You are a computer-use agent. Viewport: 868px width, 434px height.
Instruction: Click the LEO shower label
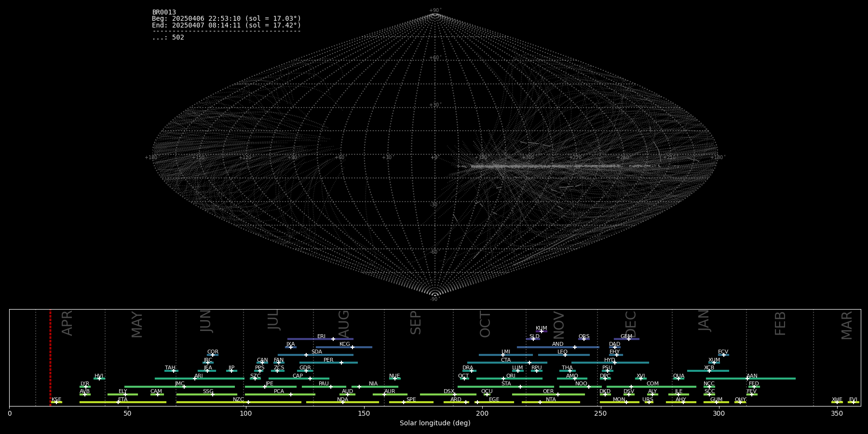pos(562,352)
